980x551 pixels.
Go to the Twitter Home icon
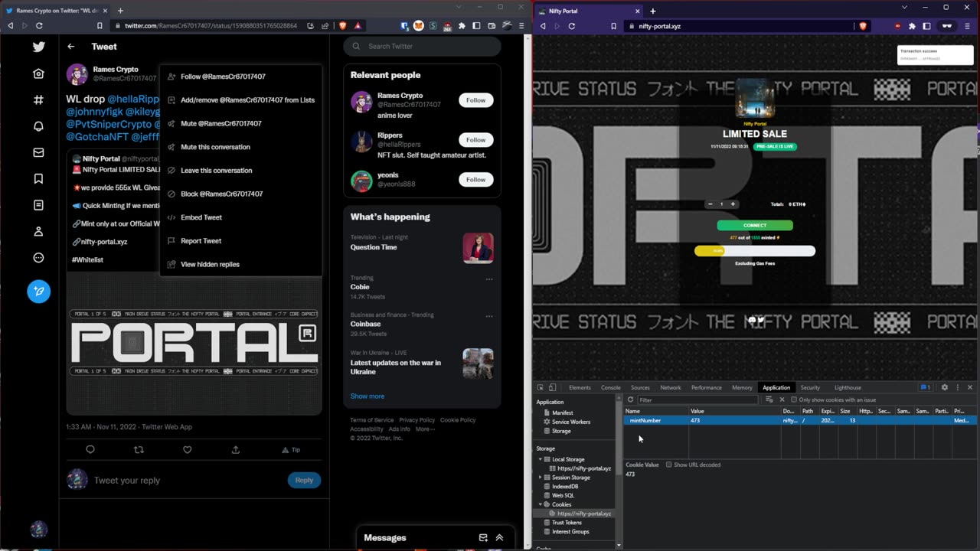(x=38, y=73)
